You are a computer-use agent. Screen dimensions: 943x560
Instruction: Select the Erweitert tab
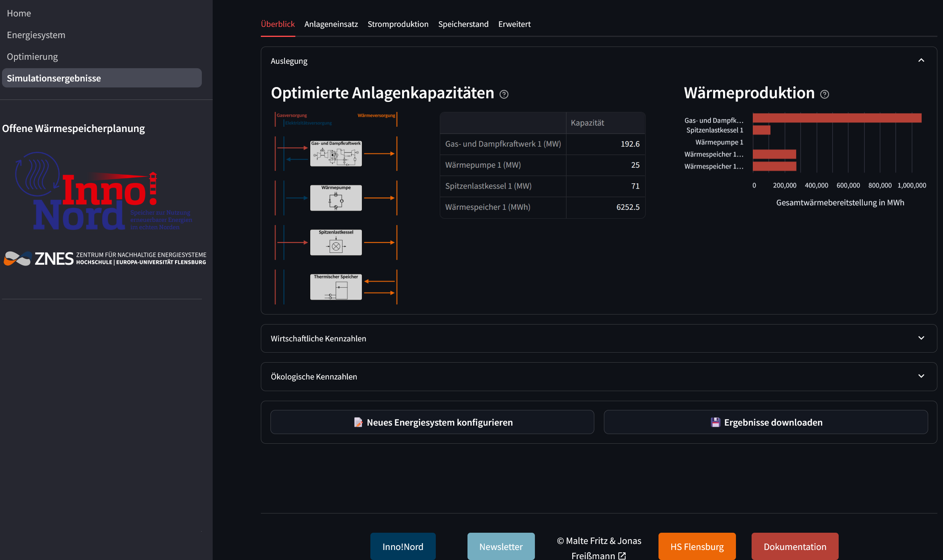click(x=514, y=24)
